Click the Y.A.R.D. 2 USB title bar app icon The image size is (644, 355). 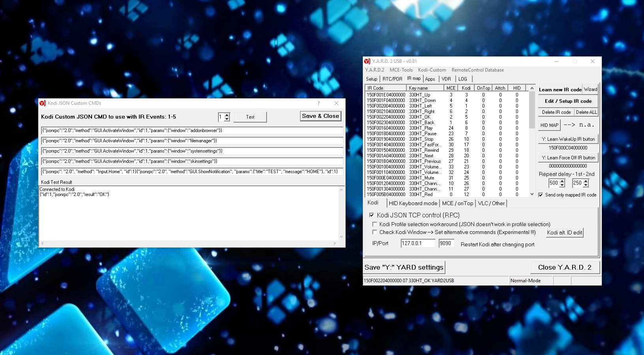click(367, 61)
